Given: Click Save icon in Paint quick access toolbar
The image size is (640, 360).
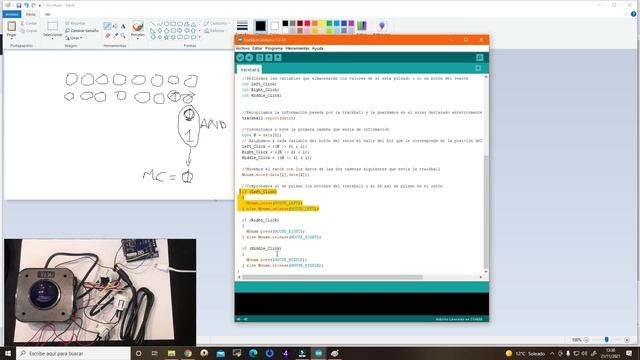Looking at the screenshot, I should [x=18, y=5].
